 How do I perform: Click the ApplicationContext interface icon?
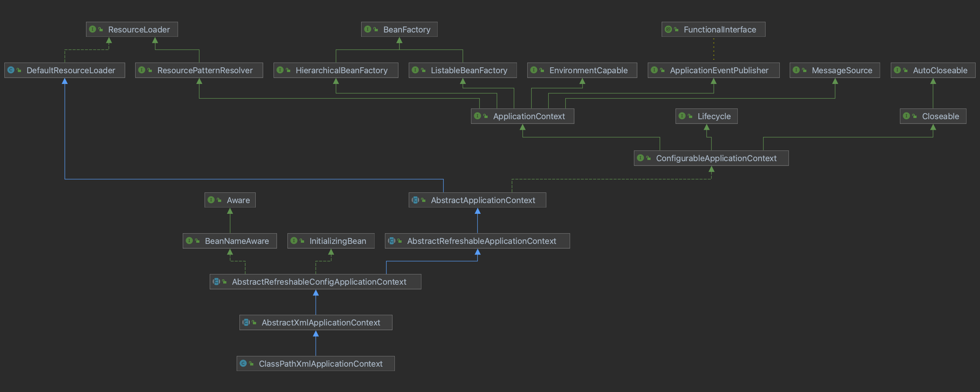[477, 116]
